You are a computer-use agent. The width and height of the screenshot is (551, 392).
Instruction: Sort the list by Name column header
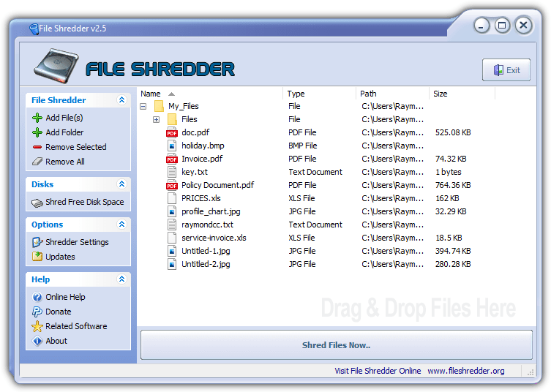[210, 94]
